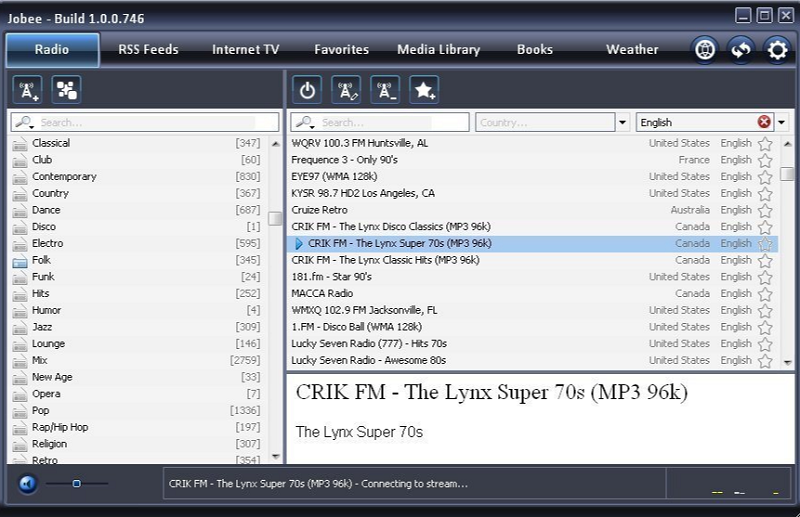
Task: Open the RSS Feeds tab
Action: [x=148, y=50]
